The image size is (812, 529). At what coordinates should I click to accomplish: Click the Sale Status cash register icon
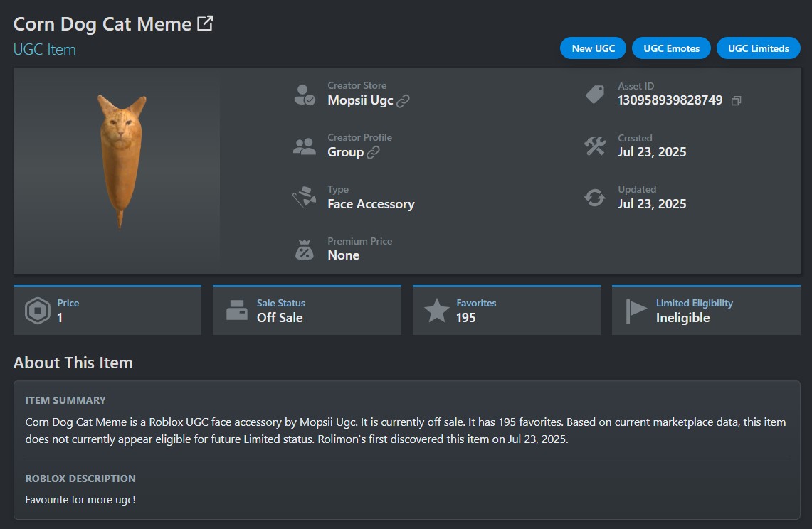(237, 310)
